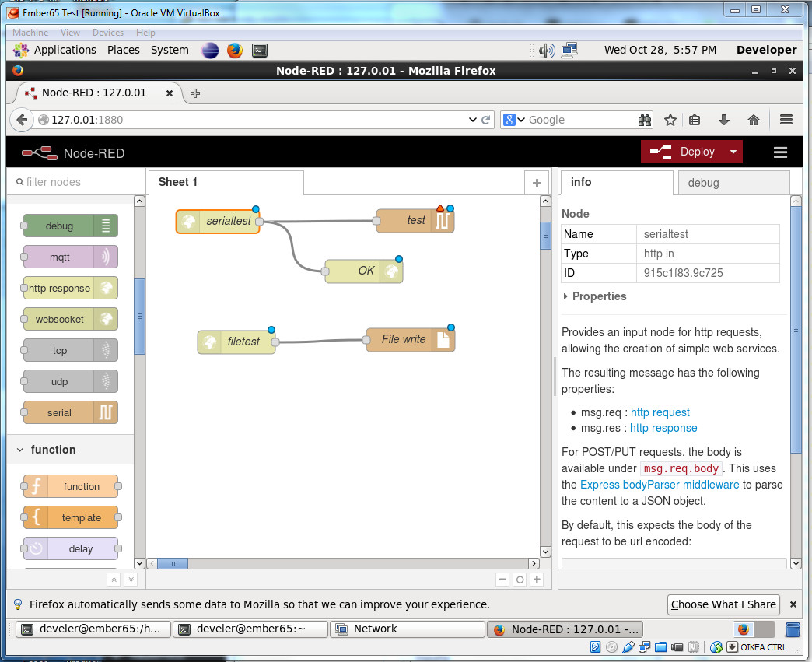Select the Sheet 1 tab
Image resolution: width=812 pixels, height=662 pixels.
coord(226,182)
